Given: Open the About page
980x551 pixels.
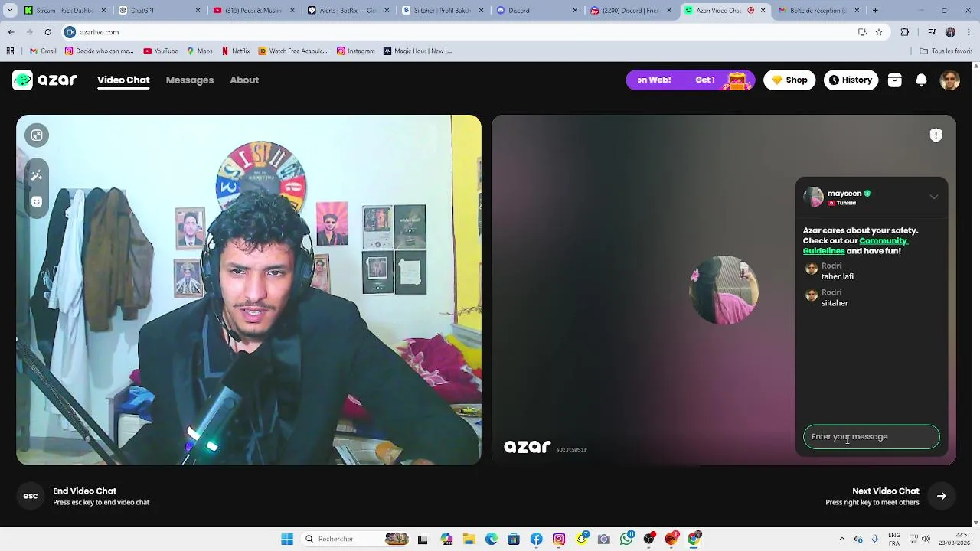Looking at the screenshot, I should pyautogui.click(x=244, y=80).
